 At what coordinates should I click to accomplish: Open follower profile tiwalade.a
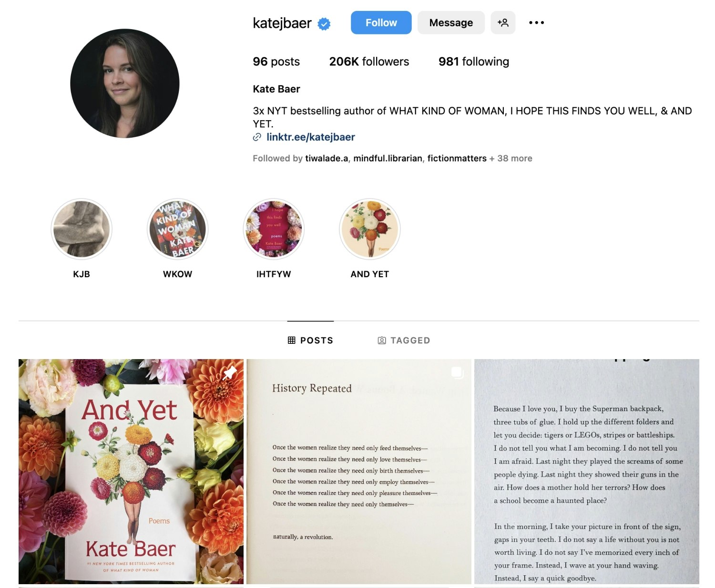(x=327, y=158)
